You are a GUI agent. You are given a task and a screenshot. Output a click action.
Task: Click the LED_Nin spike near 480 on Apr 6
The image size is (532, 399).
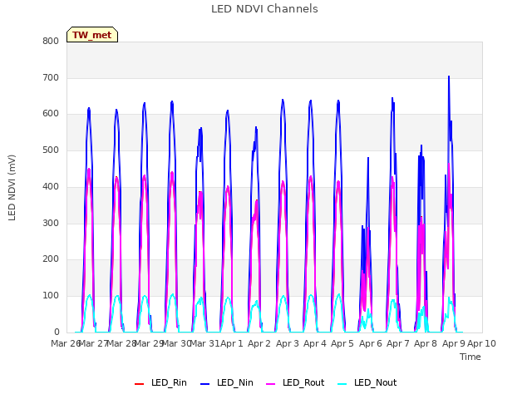click(368, 158)
